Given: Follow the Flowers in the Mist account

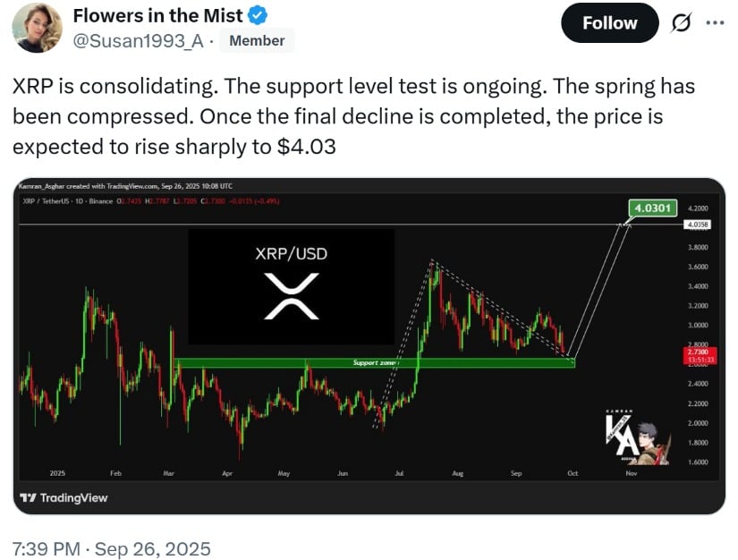Looking at the screenshot, I should pos(609,23).
